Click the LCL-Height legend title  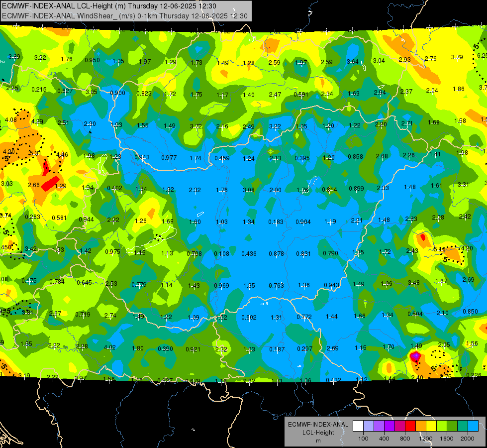(x=318, y=433)
